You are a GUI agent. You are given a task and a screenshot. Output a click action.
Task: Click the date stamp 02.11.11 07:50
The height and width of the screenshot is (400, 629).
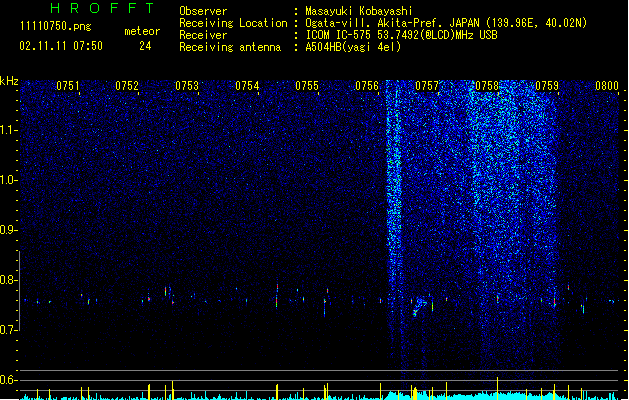[x=61, y=46]
